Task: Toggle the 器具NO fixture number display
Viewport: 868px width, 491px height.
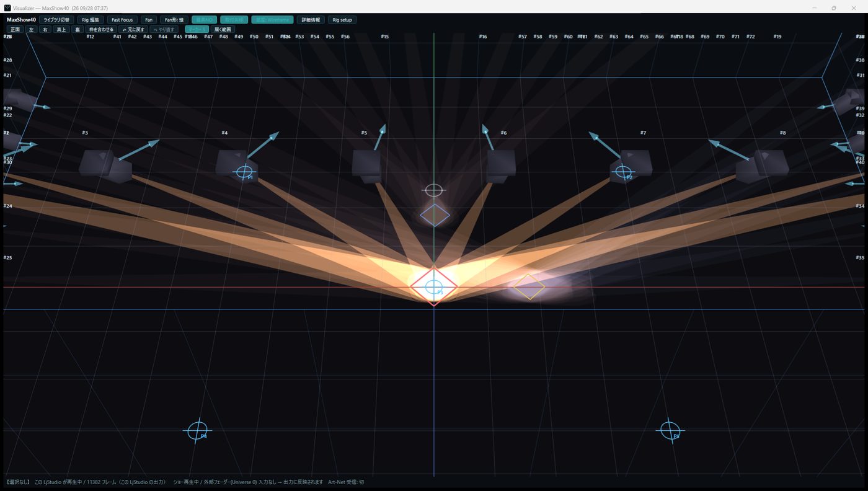Action: click(x=204, y=20)
